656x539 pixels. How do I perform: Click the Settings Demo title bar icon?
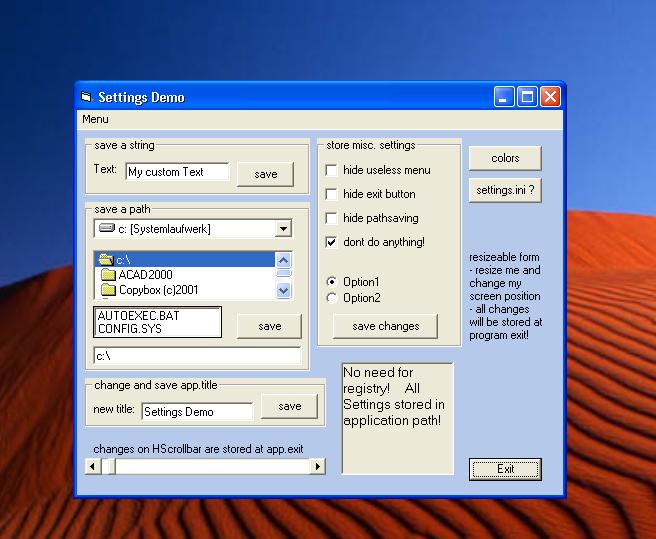pyautogui.click(x=86, y=97)
